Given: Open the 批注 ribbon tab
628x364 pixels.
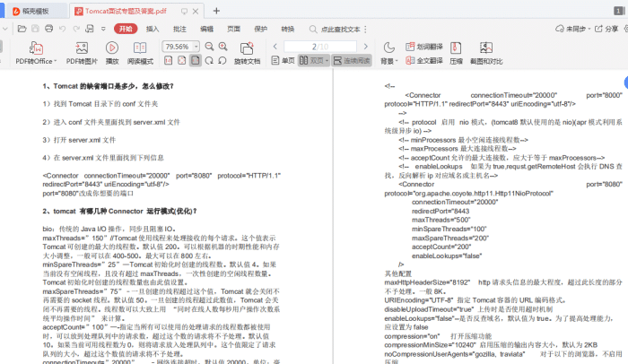Looking at the screenshot, I should [x=179, y=29].
